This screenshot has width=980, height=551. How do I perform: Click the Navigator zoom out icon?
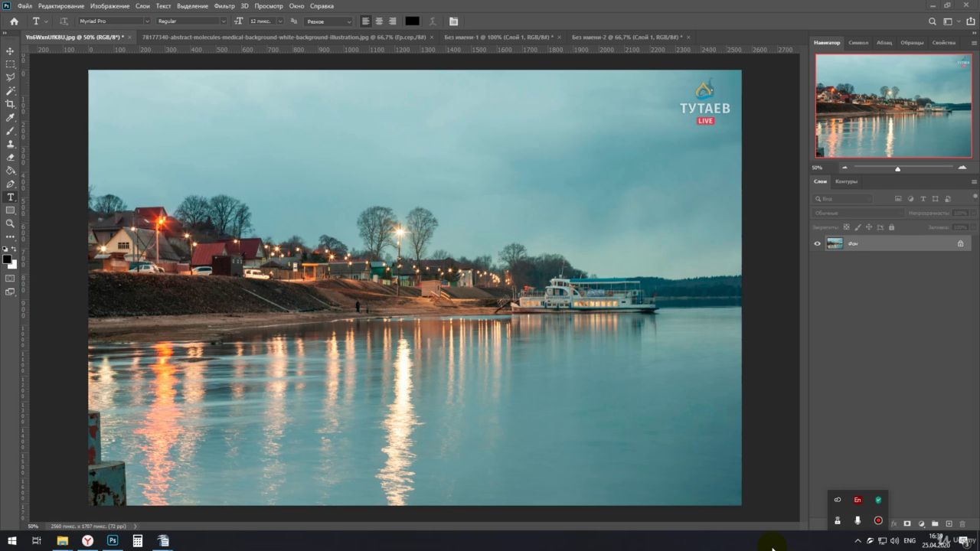tap(844, 168)
